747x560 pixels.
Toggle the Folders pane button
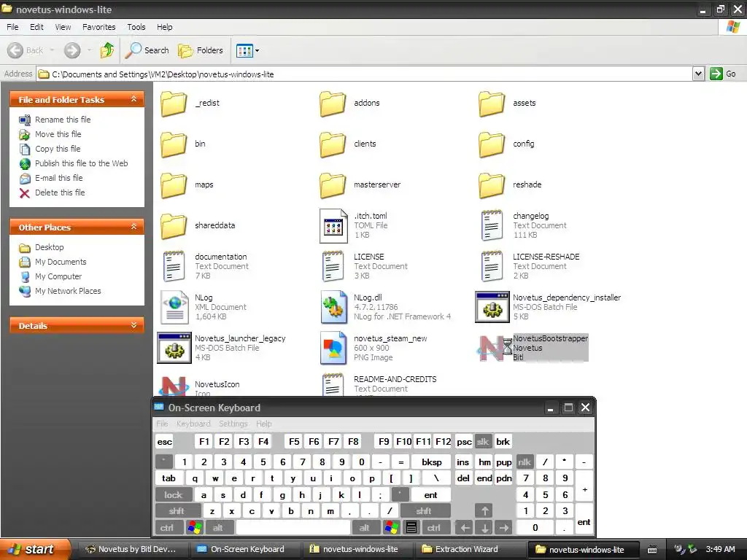(200, 50)
